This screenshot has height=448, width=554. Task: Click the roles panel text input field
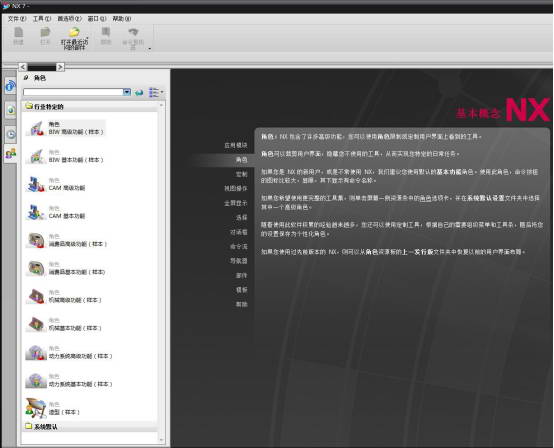[73, 92]
